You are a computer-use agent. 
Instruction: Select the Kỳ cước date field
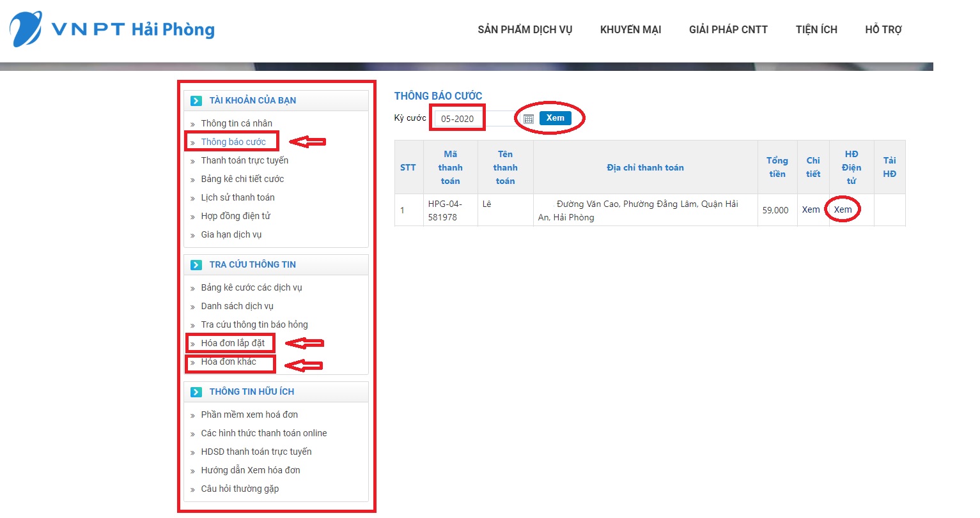click(458, 119)
